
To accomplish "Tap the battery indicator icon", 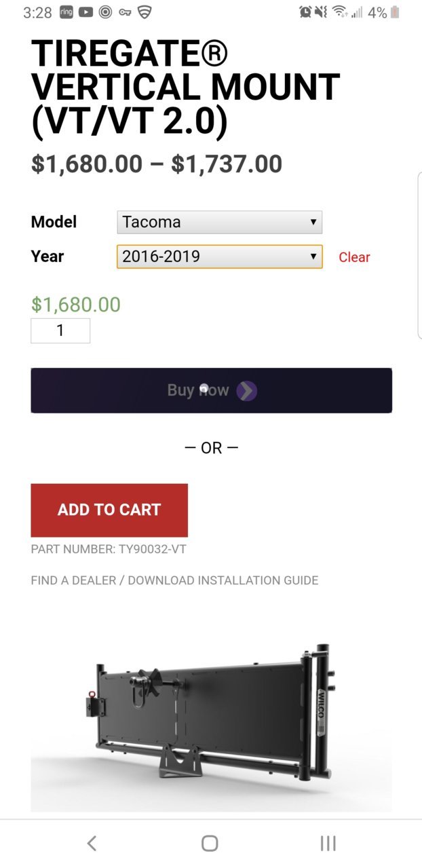I will 396,12.
